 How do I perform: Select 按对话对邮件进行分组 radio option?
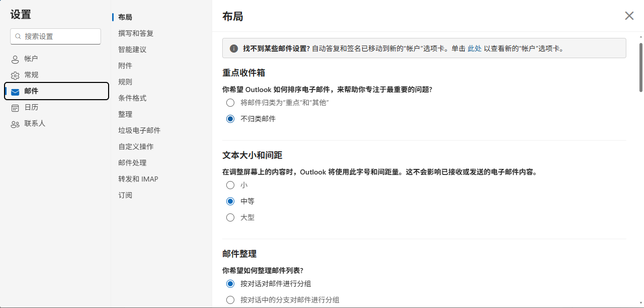(x=230, y=284)
